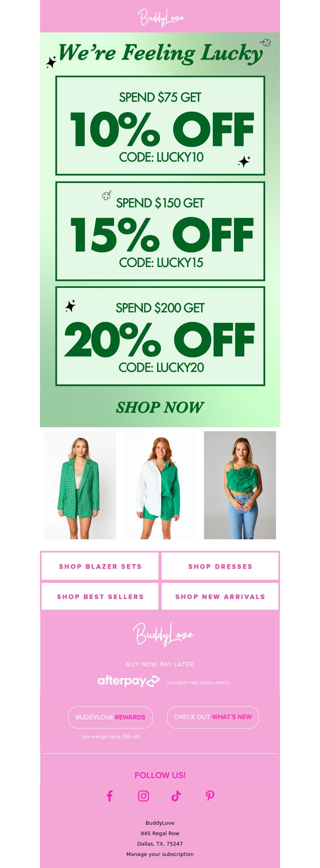Click the Afterpay logo
The height and width of the screenshot is (868, 320).
click(x=128, y=681)
